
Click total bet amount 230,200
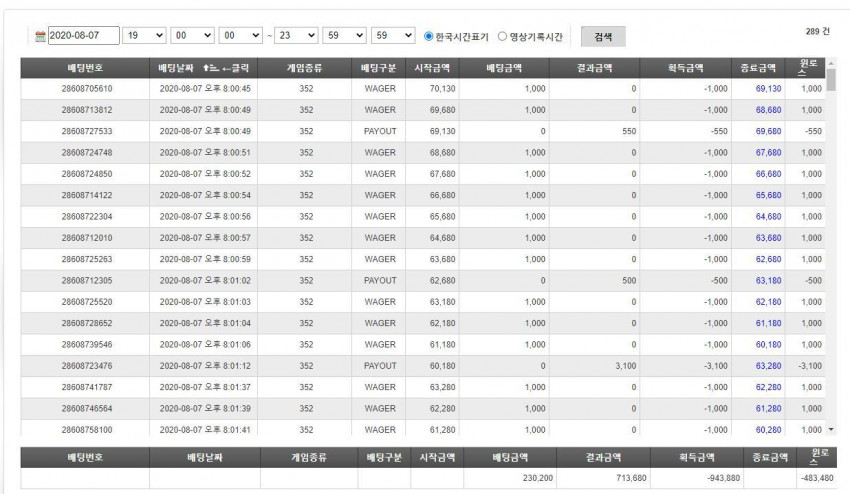538,478
